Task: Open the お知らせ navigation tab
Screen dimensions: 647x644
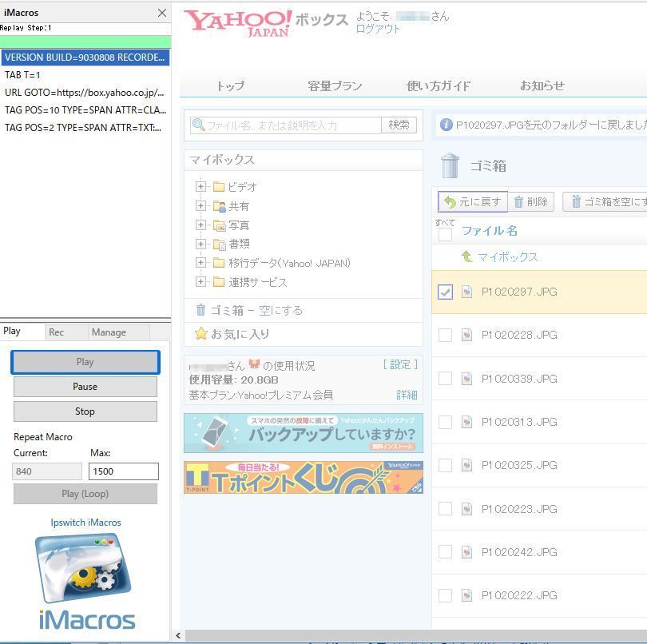Action: pos(542,85)
